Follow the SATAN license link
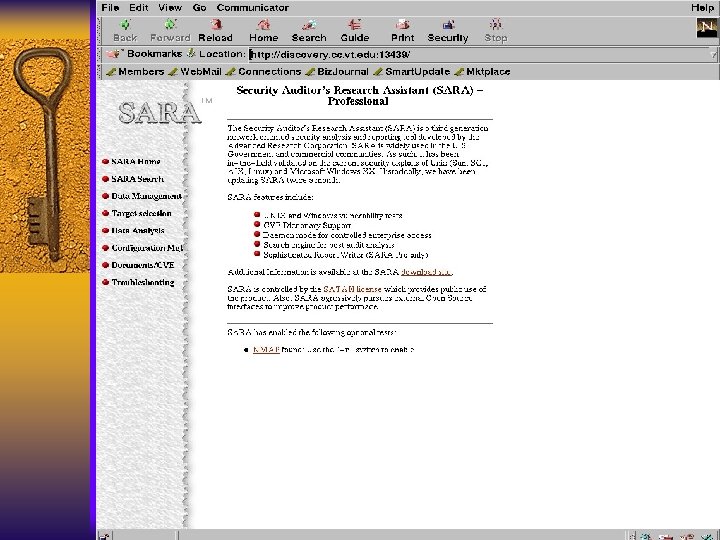Screen dimensions: 720x540 click(x=352, y=289)
